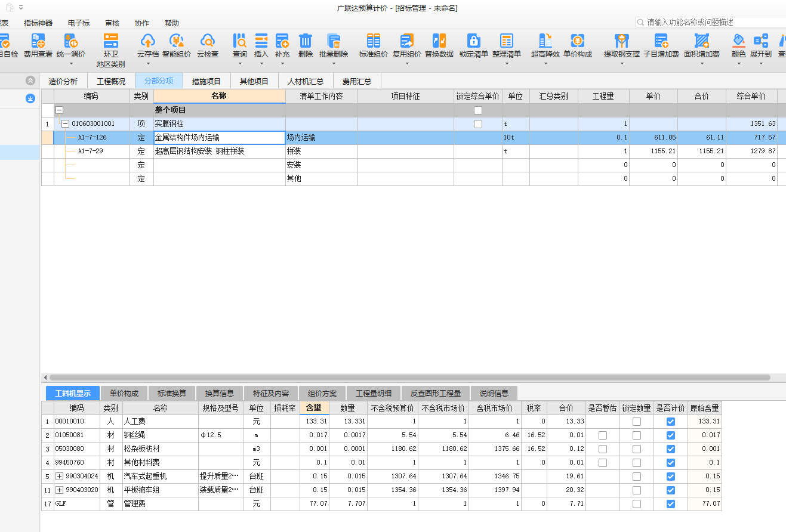Click the 1351.63 综合单价 cell
Image resolution: width=786 pixels, height=532 pixels.
click(751, 124)
